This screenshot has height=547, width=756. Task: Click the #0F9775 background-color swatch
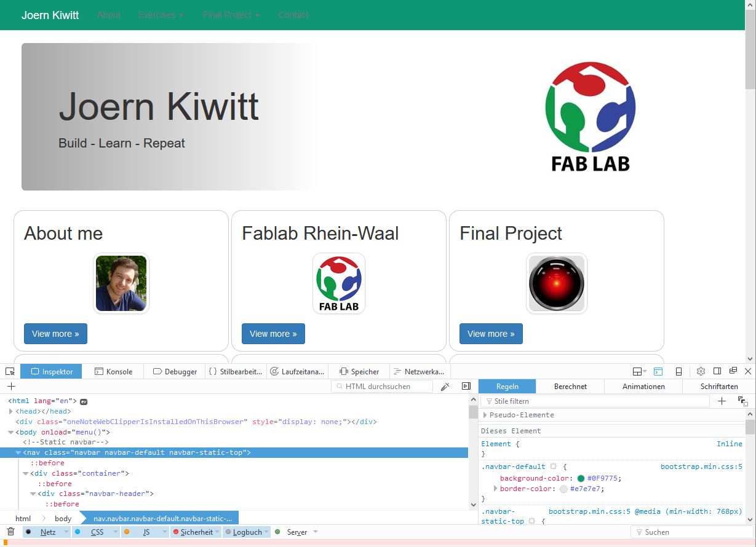[x=581, y=478]
